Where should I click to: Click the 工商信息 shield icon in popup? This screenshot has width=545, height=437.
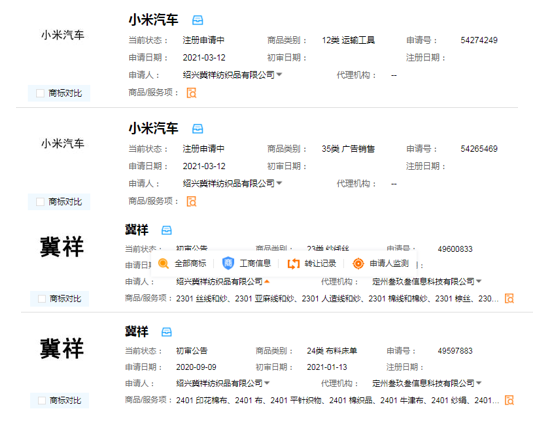click(228, 263)
